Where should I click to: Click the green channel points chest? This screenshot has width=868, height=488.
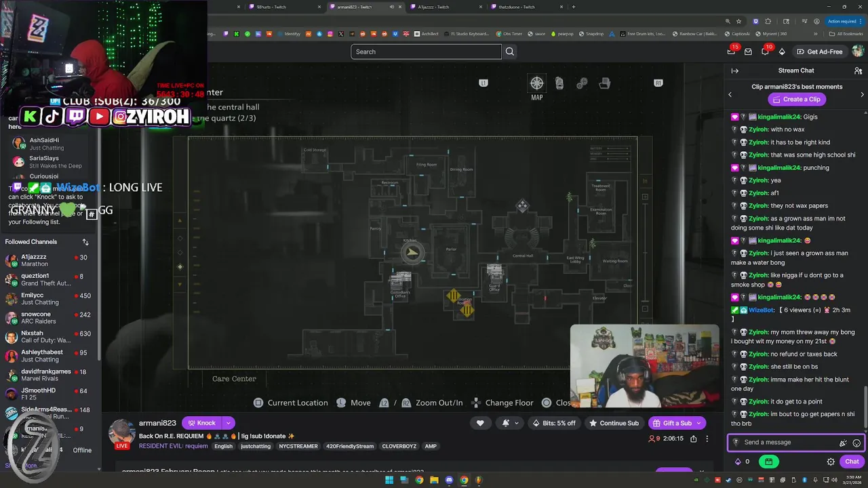768,462
